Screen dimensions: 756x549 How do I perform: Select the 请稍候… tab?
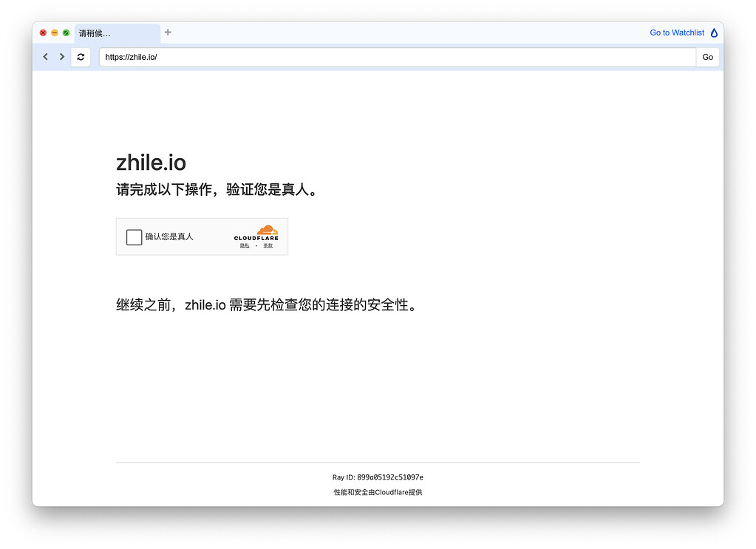pos(116,33)
